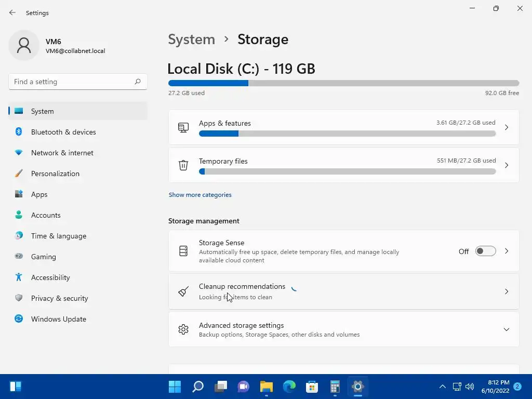
Task: Select the Accessibility icon in sidebar
Action: [19, 277]
